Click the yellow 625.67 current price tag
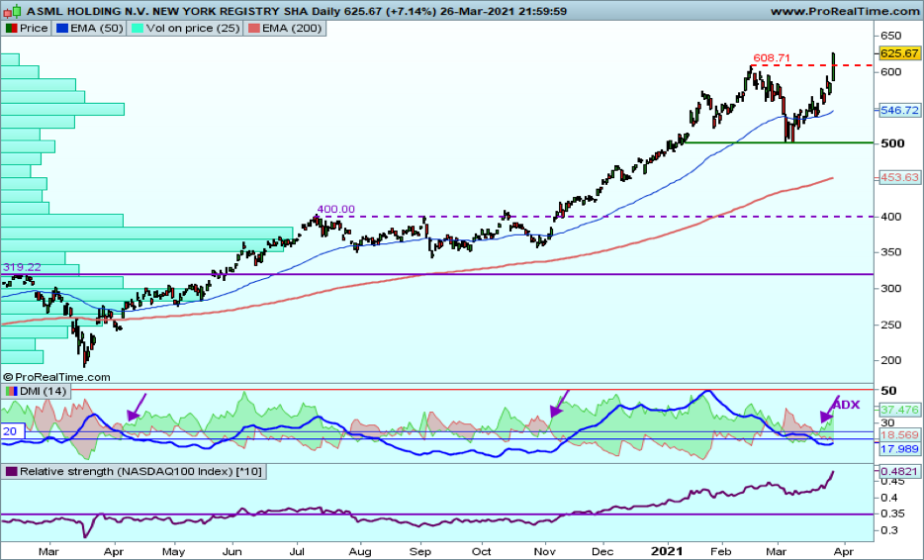The height and width of the screenshot is (560, 924). tap(899, 53)
